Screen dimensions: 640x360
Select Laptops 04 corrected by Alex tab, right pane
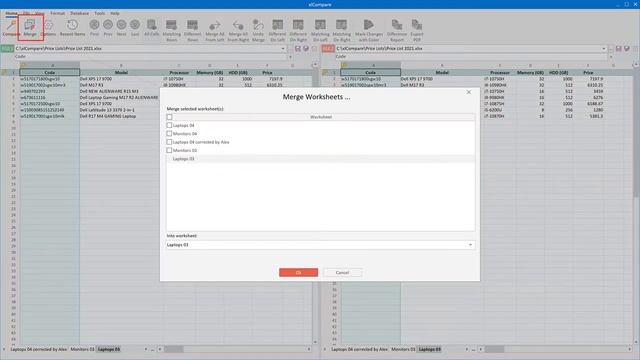coord(359,349)
